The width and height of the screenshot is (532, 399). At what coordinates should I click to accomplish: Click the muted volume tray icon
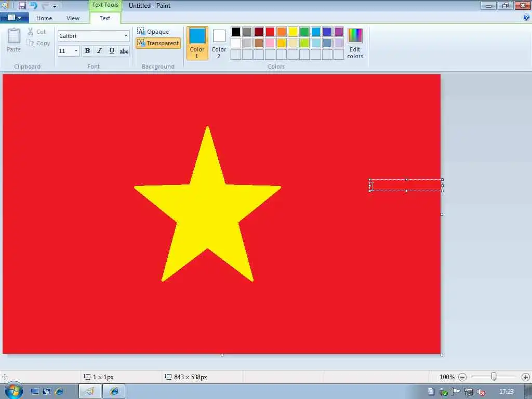(481, 392)
